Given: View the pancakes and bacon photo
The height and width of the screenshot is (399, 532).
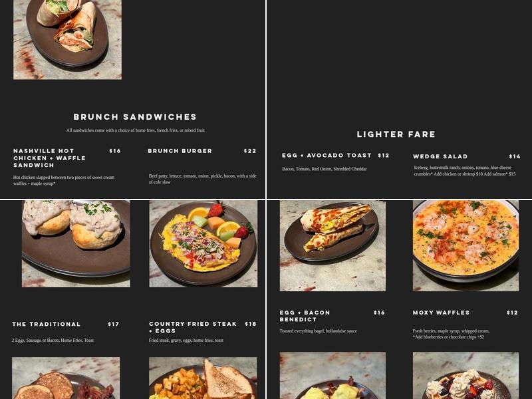Looking at the screenshot, I should pyautogui.click(x=66, y=378).
